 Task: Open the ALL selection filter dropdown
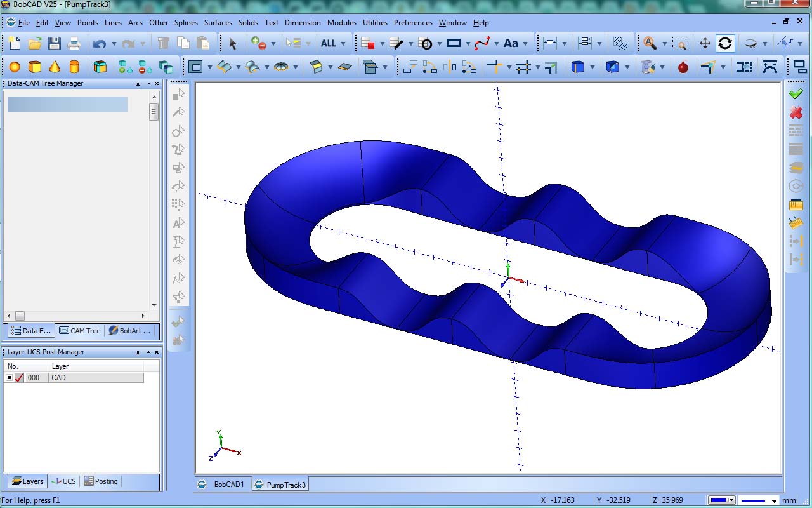point(343,44)
